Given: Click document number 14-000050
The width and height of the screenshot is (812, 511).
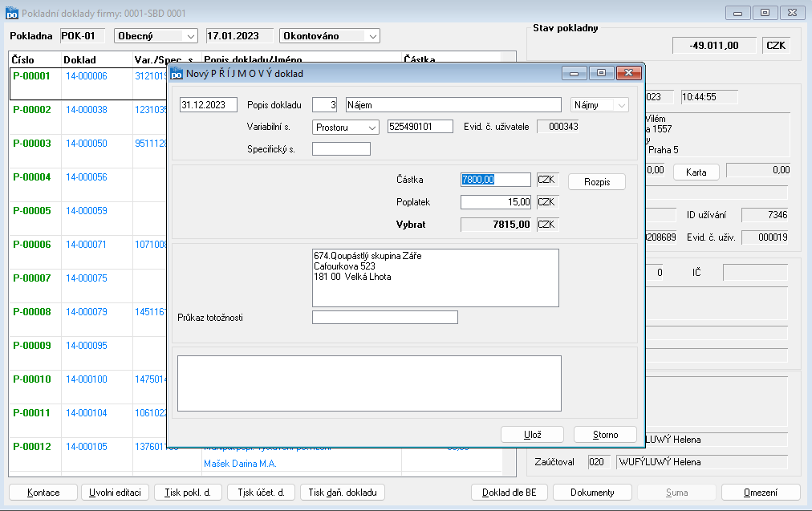Looking at the screenshot, I should [x=87, y=144].
